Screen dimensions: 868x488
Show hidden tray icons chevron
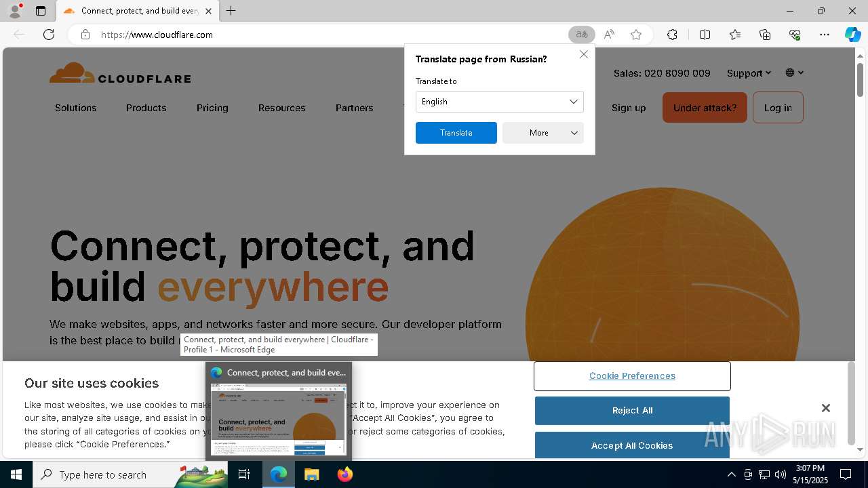tap(731, 474)
